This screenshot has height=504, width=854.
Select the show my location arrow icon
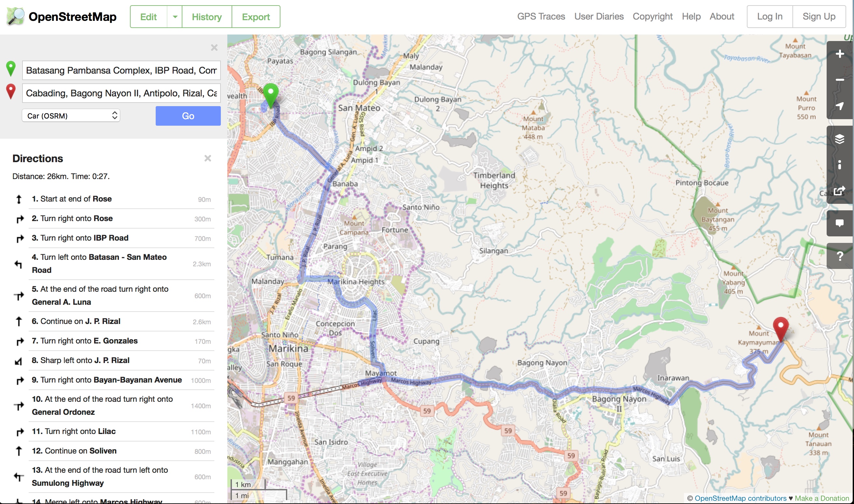840,105
